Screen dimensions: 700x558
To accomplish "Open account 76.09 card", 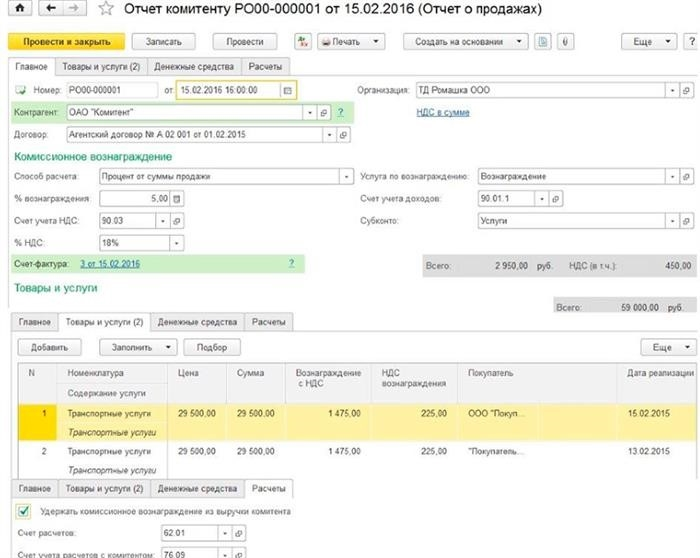I will [239, 554].
